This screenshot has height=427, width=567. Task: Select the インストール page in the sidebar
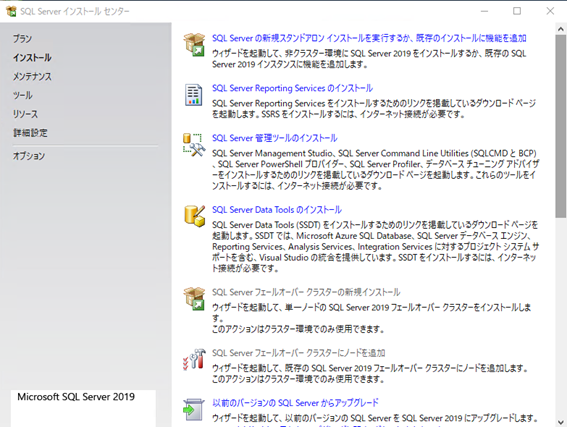(x=32, y=57)
